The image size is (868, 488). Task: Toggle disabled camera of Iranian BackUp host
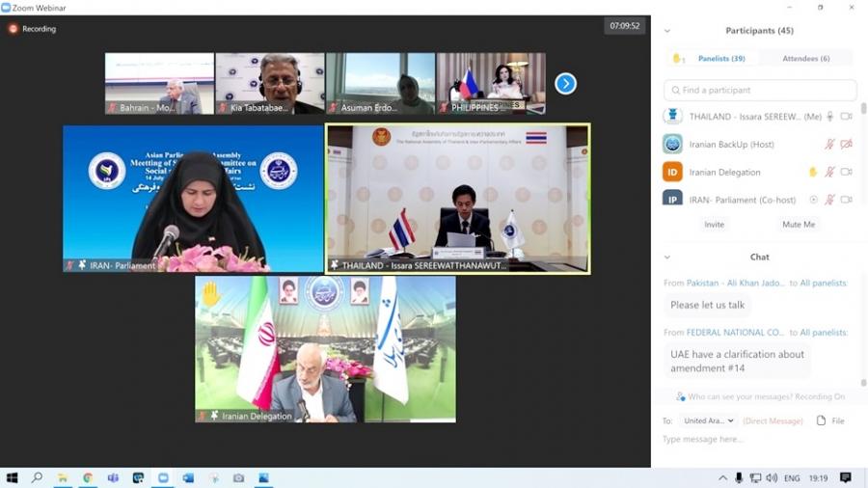[846, 145]
